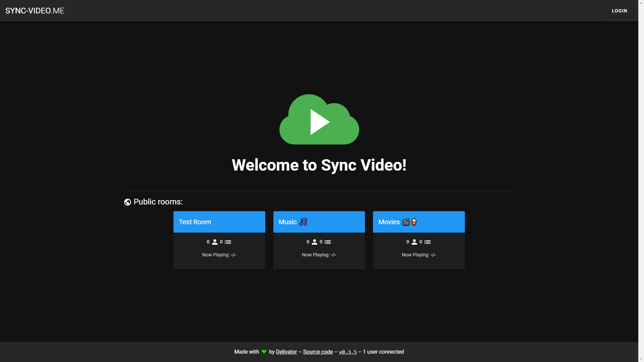Click the playlist icon in Test Room card
Screen dimensions: 644x362
tap(228, 242)
